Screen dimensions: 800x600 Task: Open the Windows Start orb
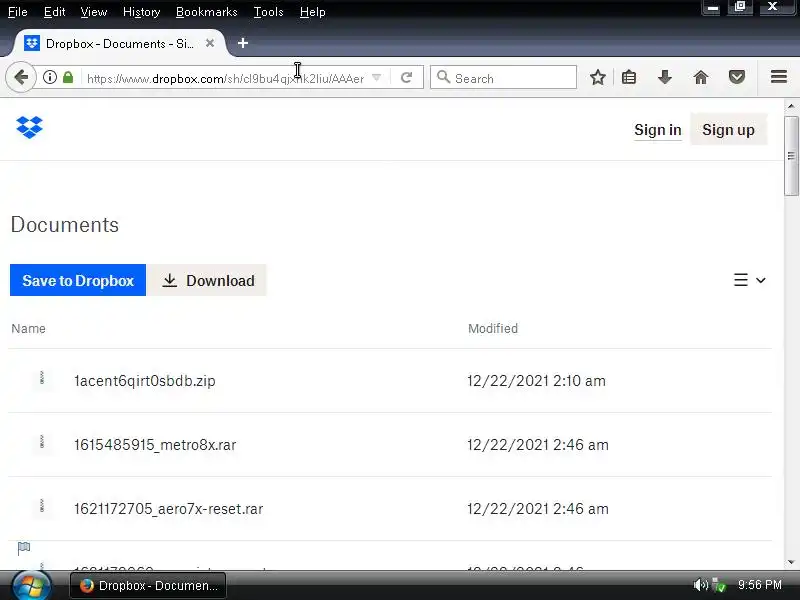click(31, 585)
